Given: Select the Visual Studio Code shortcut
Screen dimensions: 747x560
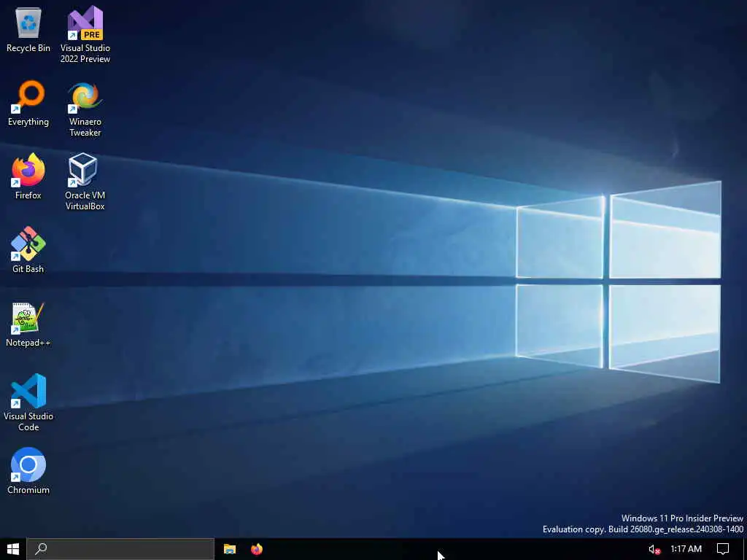Looking at the screenshot, I should click(28, 402).
